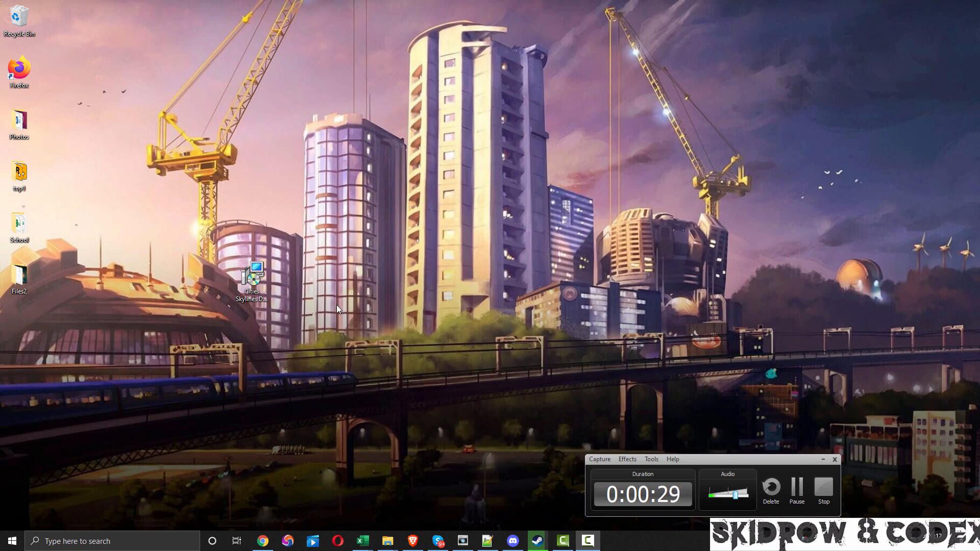The width and height of the screenshot is (980, 551).
Task: Stop the recording
Action: point(823,488)
